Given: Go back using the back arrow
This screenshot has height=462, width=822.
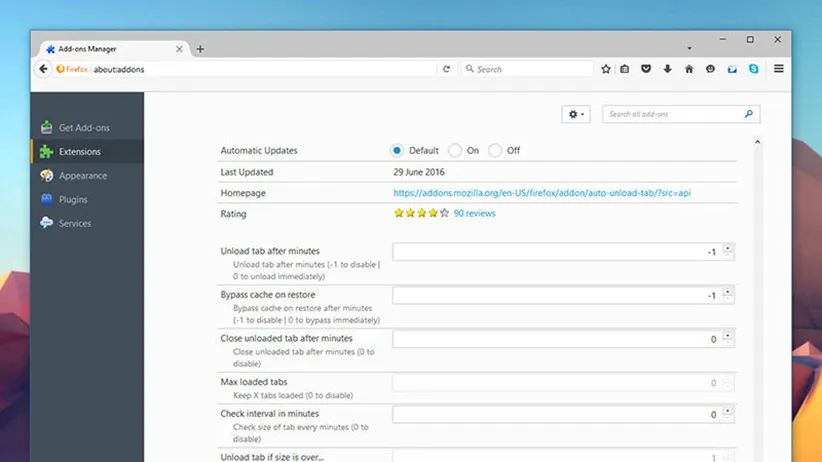Looking at the screenshot, I should point(43,69).
